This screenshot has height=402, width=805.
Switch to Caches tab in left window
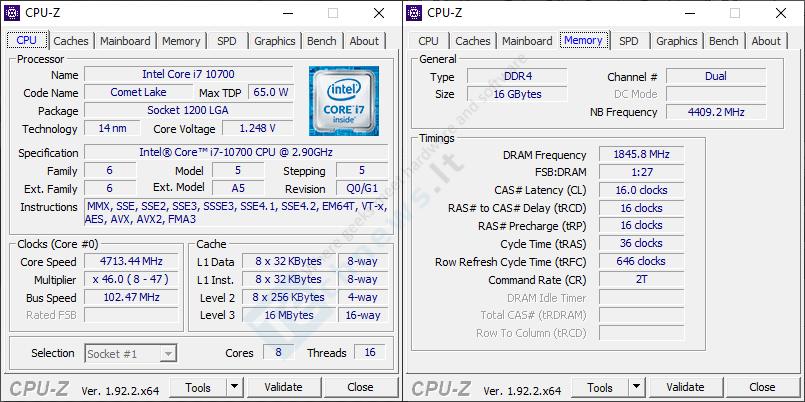(71, 41)
